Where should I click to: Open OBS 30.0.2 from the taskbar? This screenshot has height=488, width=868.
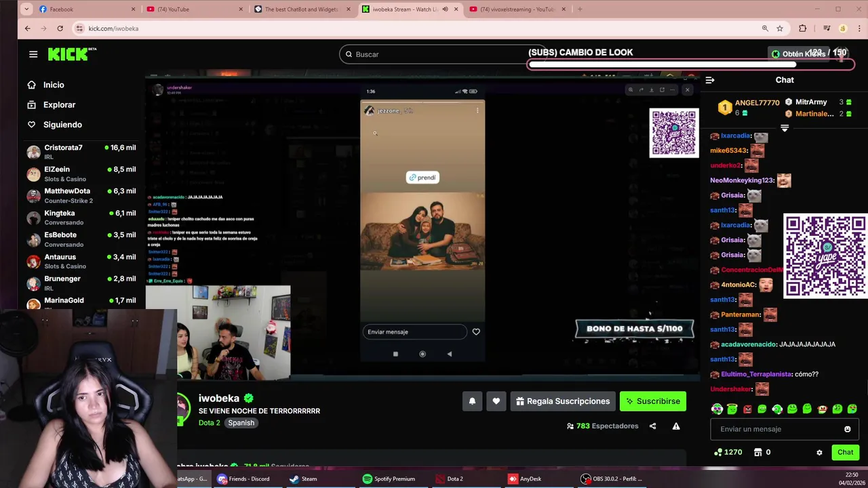[x=611, y=479]
